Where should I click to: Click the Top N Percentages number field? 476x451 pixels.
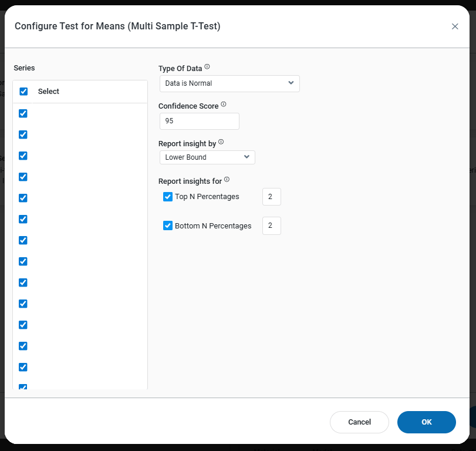tap(271, 197)
